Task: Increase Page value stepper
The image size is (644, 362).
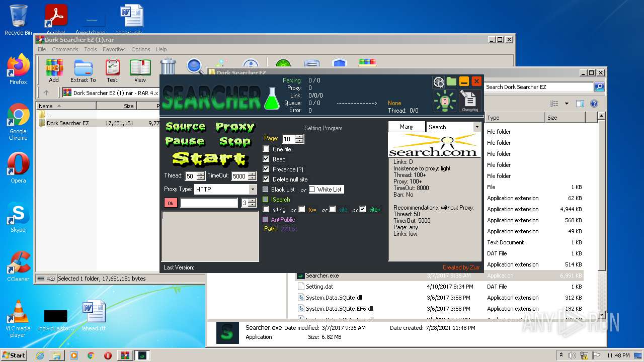Action: (x=299, y=137)
